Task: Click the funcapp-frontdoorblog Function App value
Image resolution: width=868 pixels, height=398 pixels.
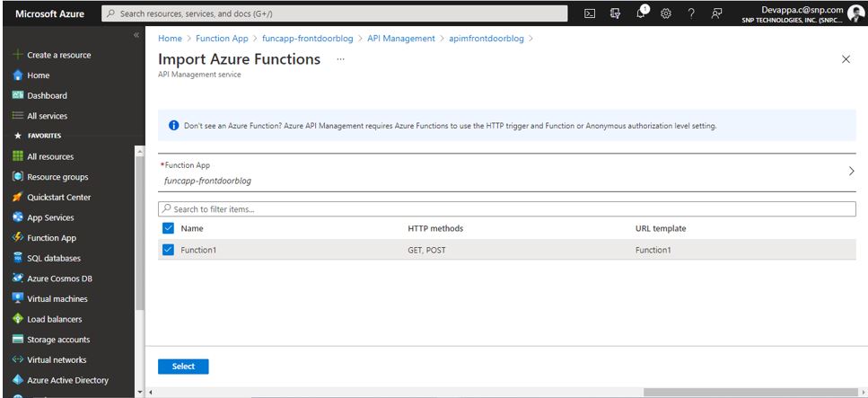Action: point(208,181)
